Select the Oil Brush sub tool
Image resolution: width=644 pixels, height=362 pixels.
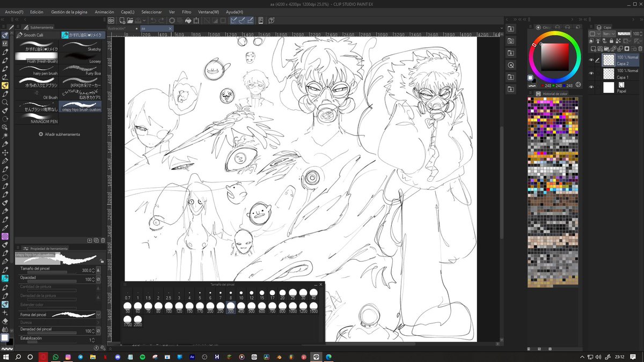point(37,93)
